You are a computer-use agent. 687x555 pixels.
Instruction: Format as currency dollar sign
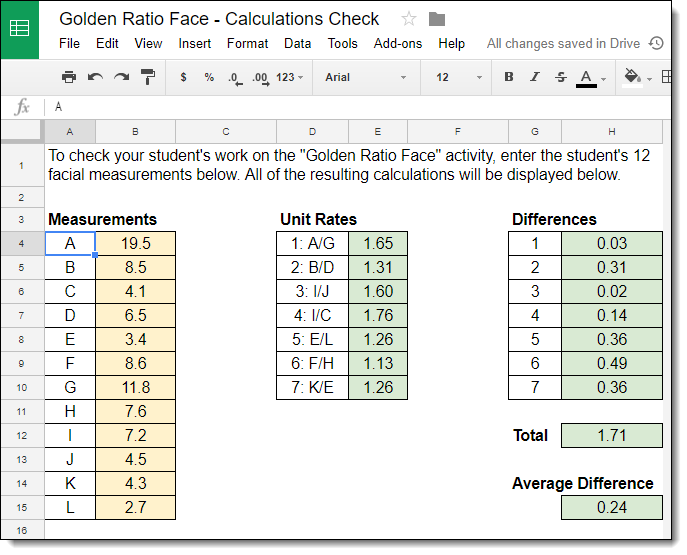click(x=183, y=77)
